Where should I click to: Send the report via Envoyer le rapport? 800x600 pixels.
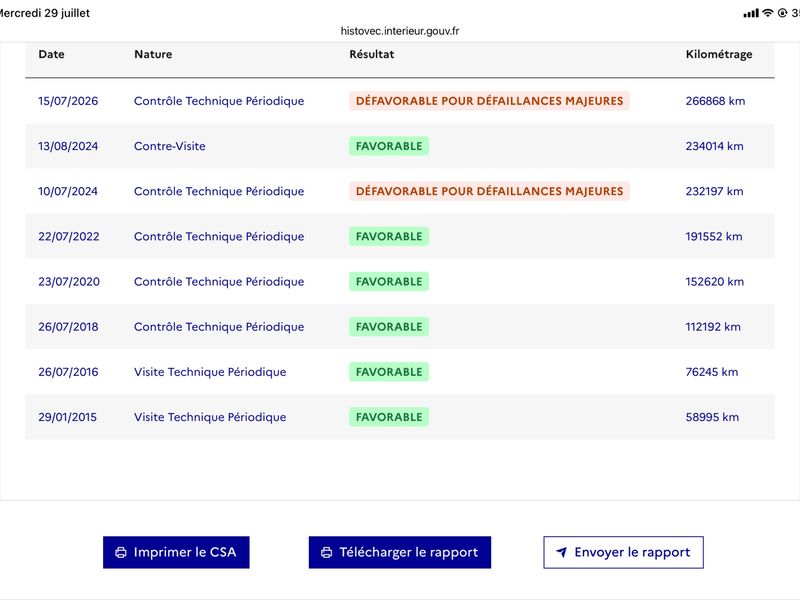click(x=623, y=552)
